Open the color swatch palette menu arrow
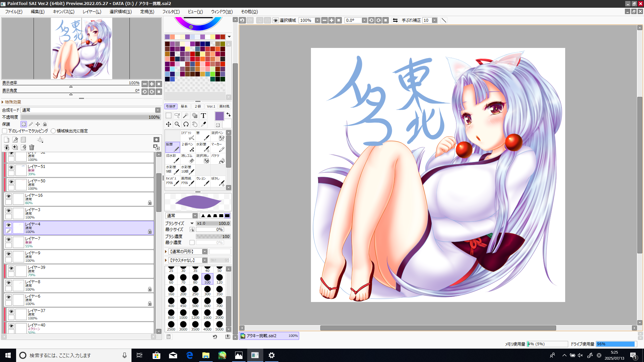The image size is (644, 362). 229,37
